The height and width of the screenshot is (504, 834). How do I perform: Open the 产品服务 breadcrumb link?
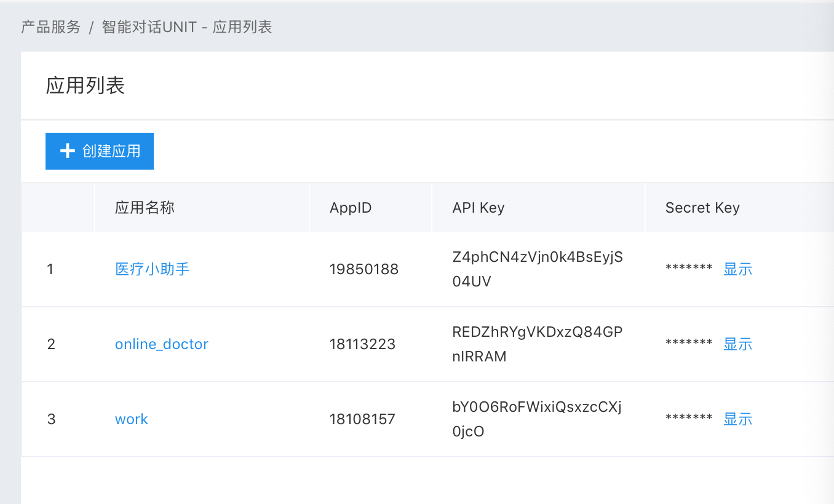[51, 27]
